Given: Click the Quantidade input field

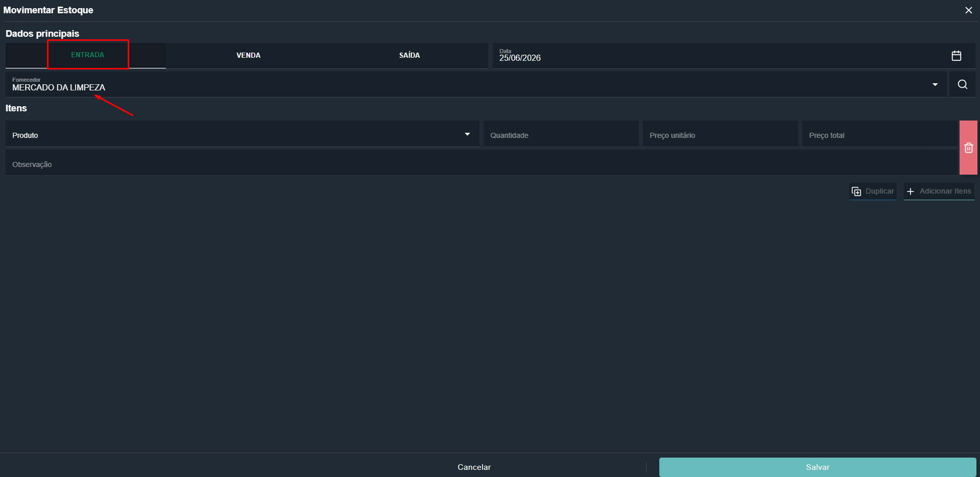Looking at the screenshot, I should (561, 134).
